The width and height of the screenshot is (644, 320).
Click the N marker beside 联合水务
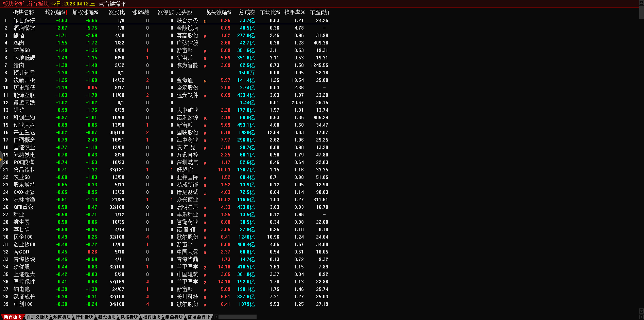205,21
